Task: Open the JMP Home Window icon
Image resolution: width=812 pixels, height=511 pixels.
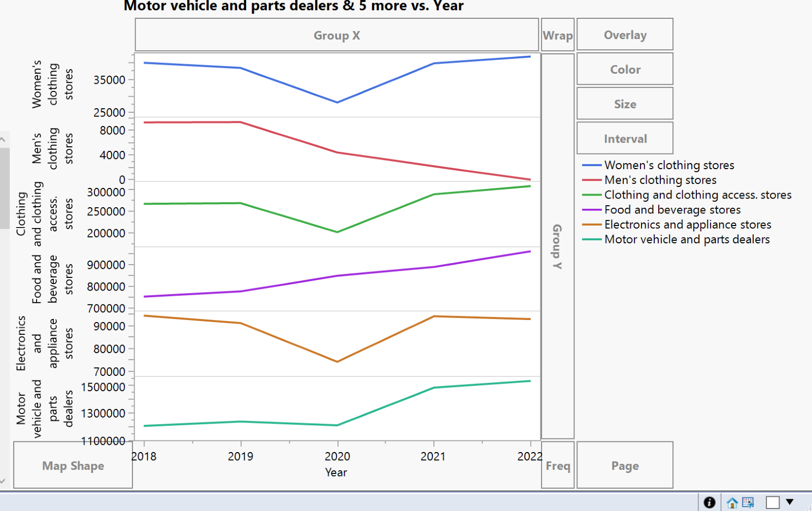Action: (732, 502)
